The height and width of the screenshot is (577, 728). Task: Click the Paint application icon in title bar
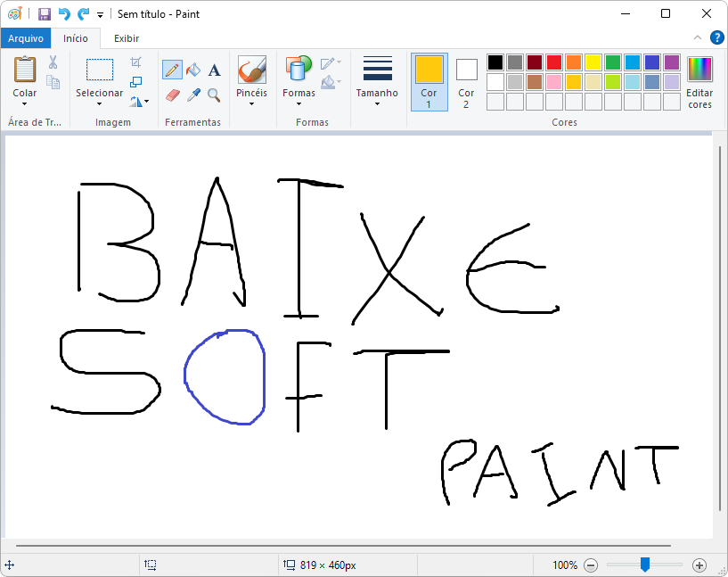click(15, 14)
